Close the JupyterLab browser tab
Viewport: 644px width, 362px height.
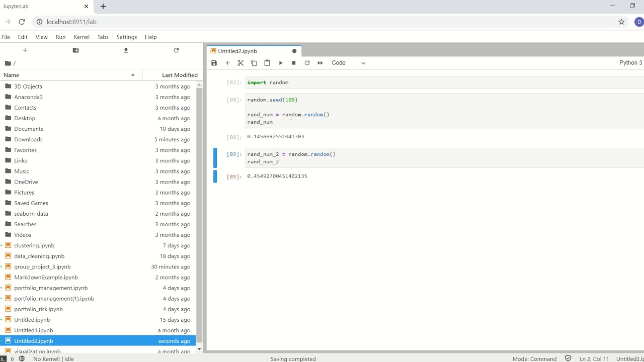coord(87,6)
